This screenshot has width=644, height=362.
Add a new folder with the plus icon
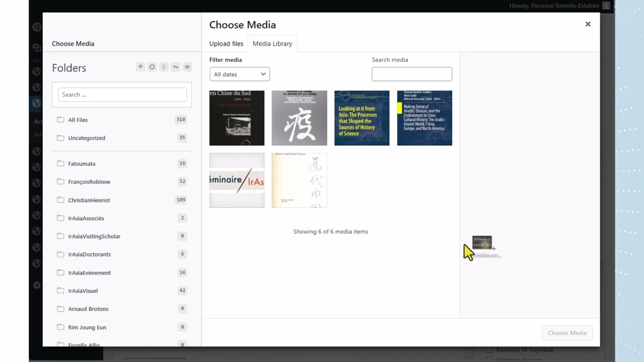(140, 67)
